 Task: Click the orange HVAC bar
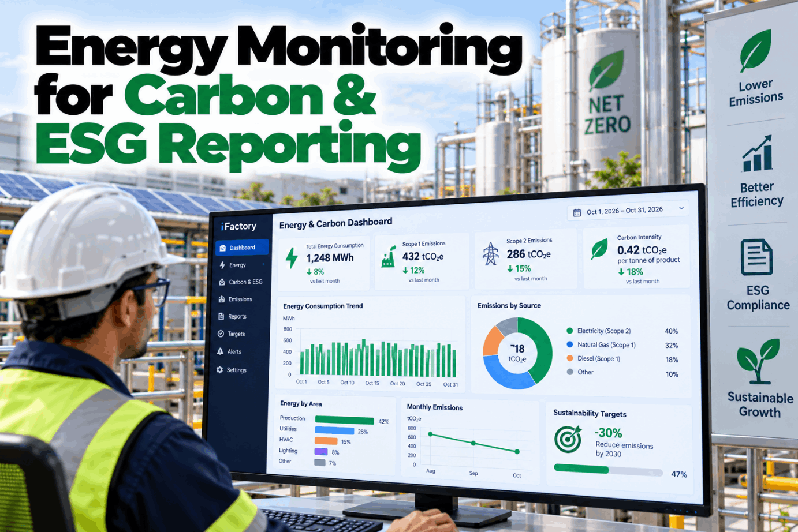(x=326, y=441)
